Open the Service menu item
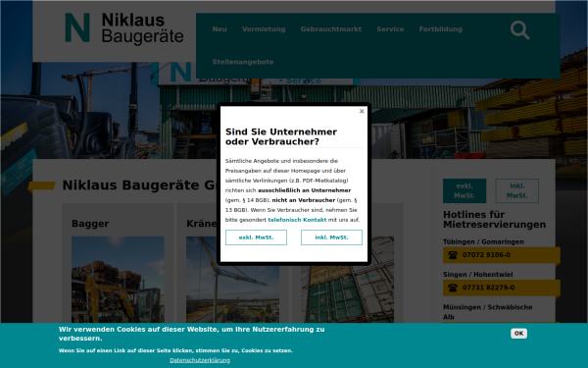The width and height of the screenshot is (588, 368). coord(390,29)
